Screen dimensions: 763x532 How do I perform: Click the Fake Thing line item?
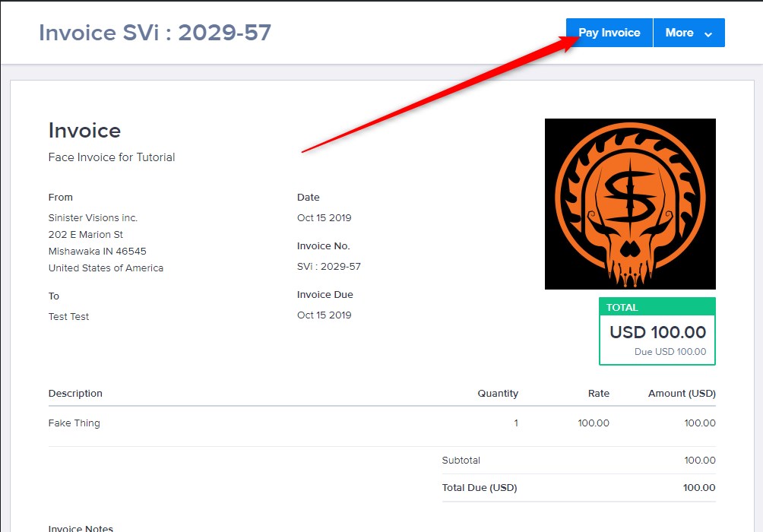coord(74,423)
